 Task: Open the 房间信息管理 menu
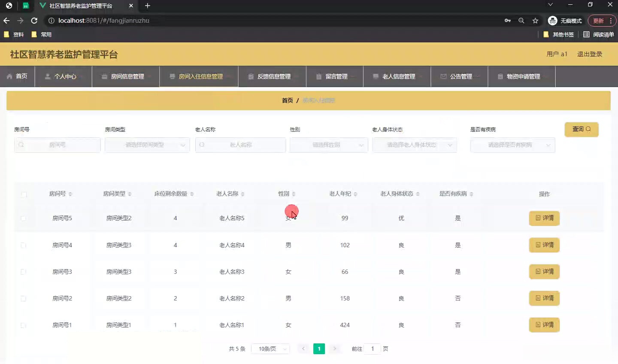coord(126,76)
